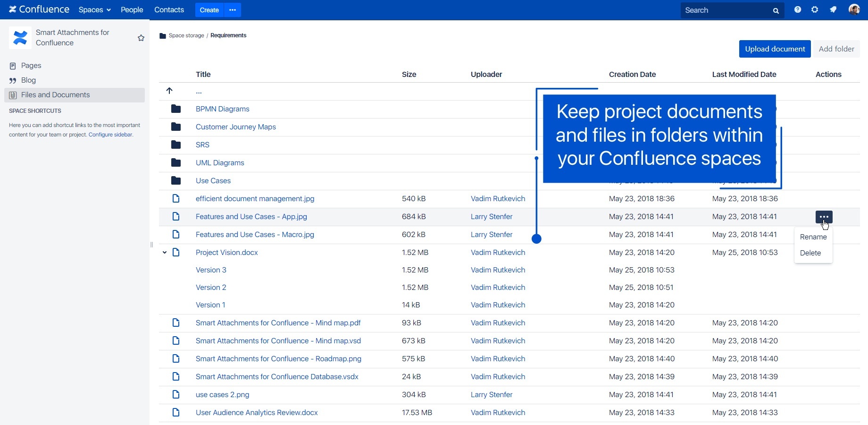Expand the Spaces dropdown menu
The width and height of the screenshot is (868, 425).
click(94, 10)
